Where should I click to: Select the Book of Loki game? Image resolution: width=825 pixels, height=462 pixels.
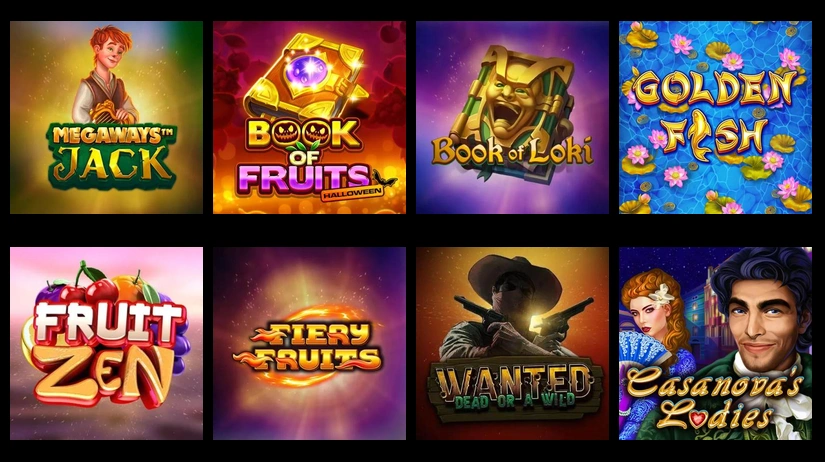[512, 117]
